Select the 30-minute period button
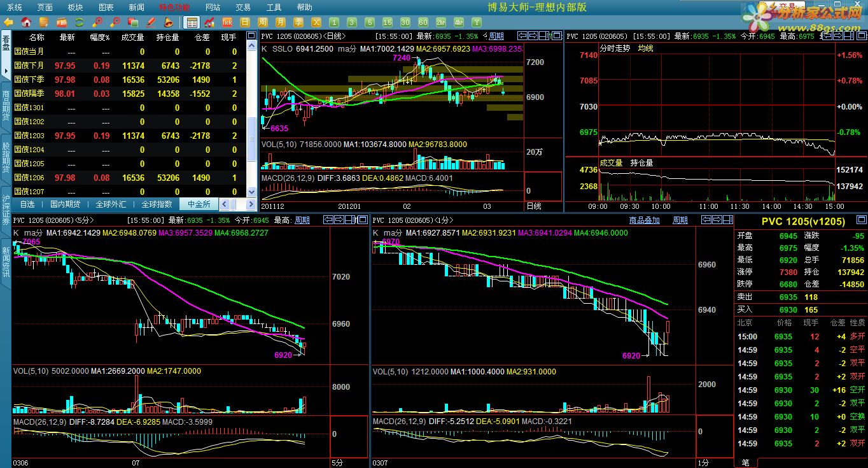 (x=405, y=22)
